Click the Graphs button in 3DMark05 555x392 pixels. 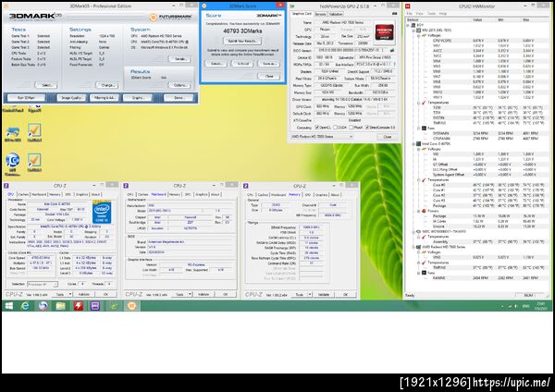pyautogui.click(x=137, y=98)
